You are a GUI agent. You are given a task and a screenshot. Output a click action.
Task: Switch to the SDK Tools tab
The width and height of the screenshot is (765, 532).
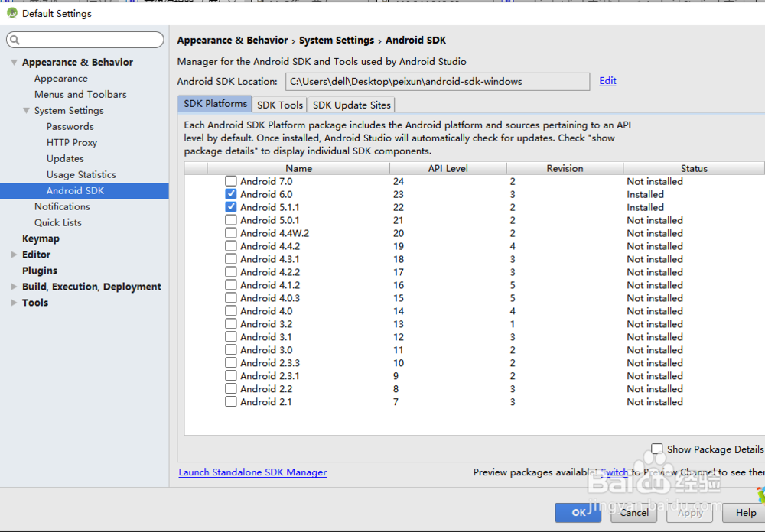tap(280, 105)
